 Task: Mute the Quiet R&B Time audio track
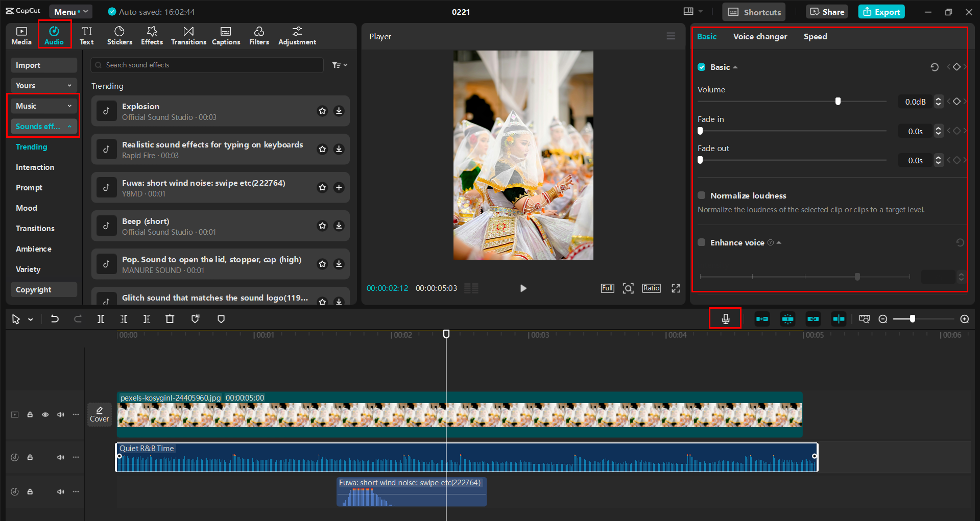tap(60, 457)
